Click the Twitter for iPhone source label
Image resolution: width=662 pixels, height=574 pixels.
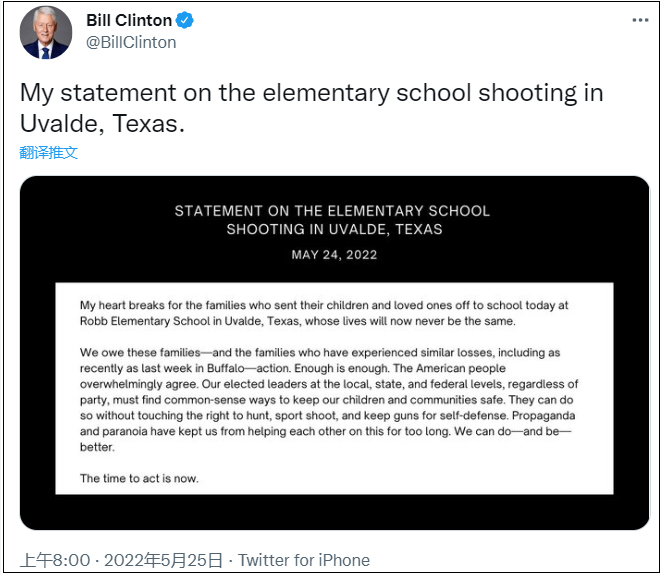pyautogui.click(x=304, y=560)
